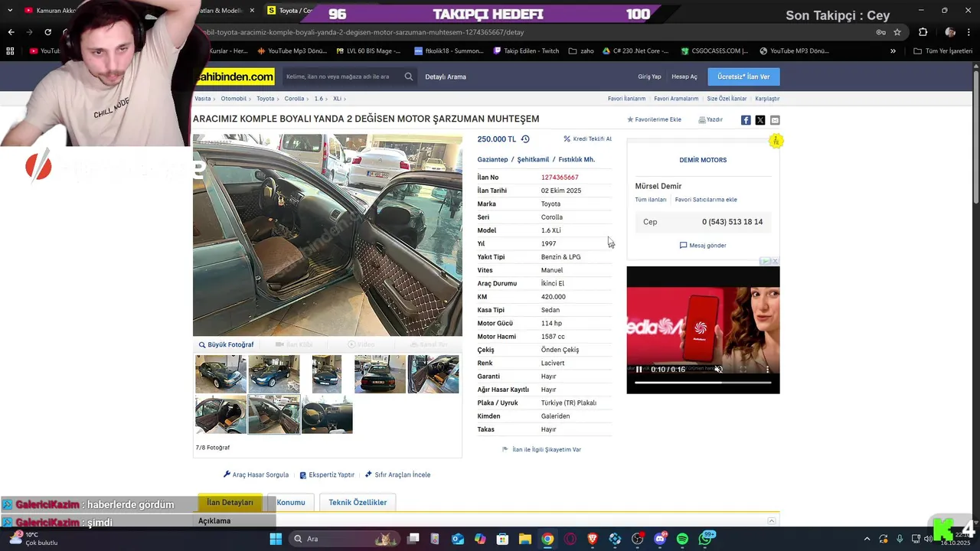
Task: Click Şehitkamil location link
Action: pyautogui.click(x=533, y=159)
